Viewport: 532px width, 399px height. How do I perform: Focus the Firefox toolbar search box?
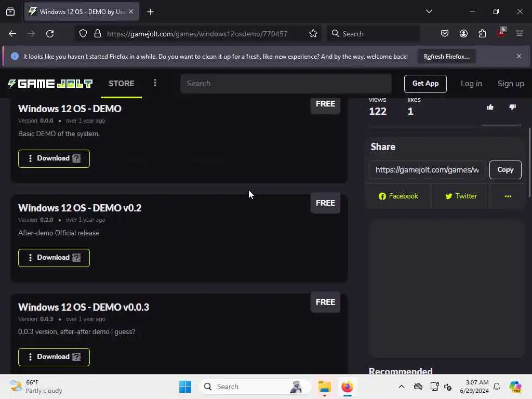(x=373, y=34)
